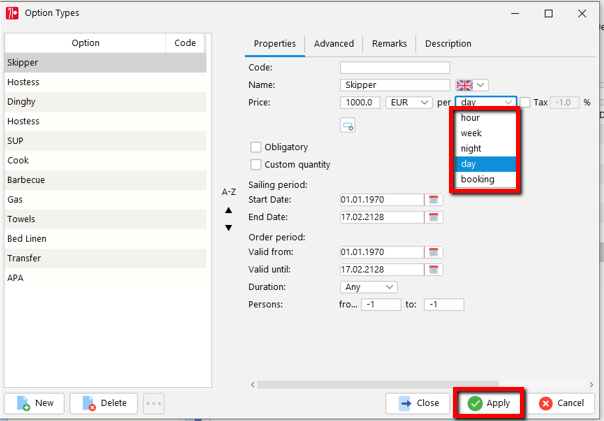Viewport: 604px width, 421px height.
Task: Click the add price row icon below Price
Action: tap(347, 126)
